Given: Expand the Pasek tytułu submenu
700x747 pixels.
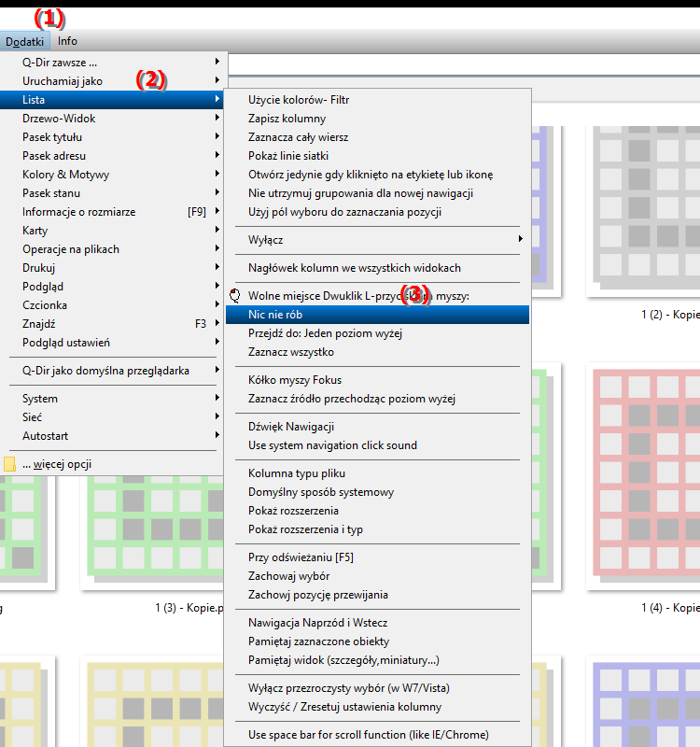Looking at the screenshot, I should click(x=112, y=137).
